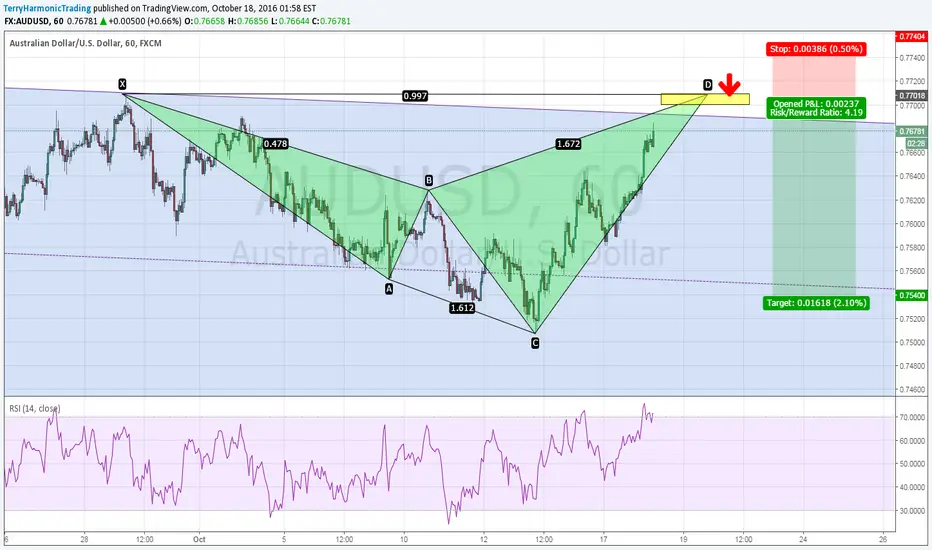The image size is (932, 550).
Task: Click the RSI (14, close) indicator title
Action: pyautogui.click(x=34, y=408)
